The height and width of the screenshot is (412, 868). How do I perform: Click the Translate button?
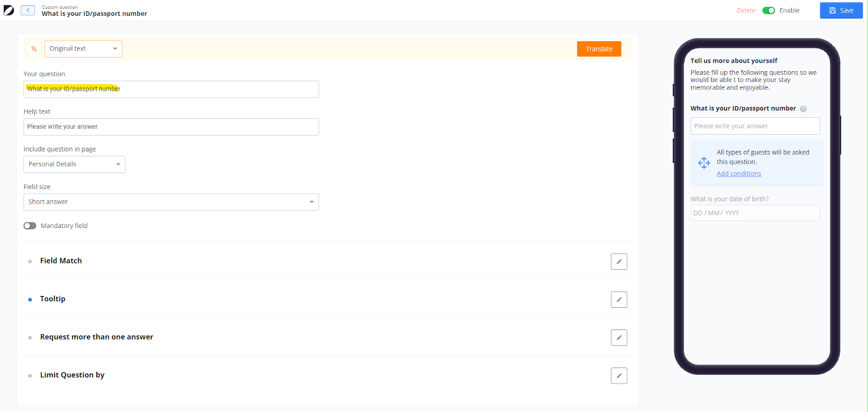599,49
